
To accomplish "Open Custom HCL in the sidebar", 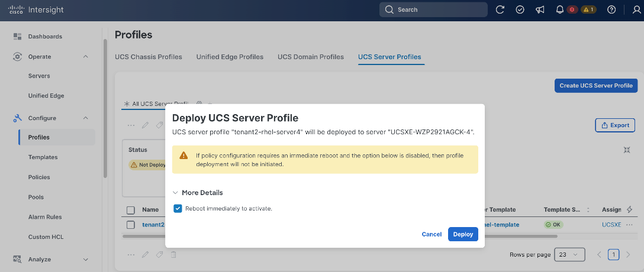I will pos(46,237).
